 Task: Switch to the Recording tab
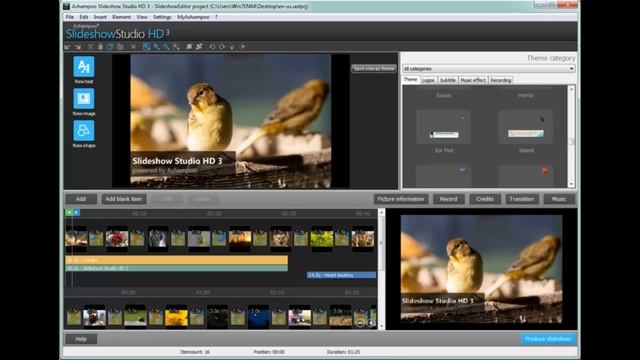point(501,80)
